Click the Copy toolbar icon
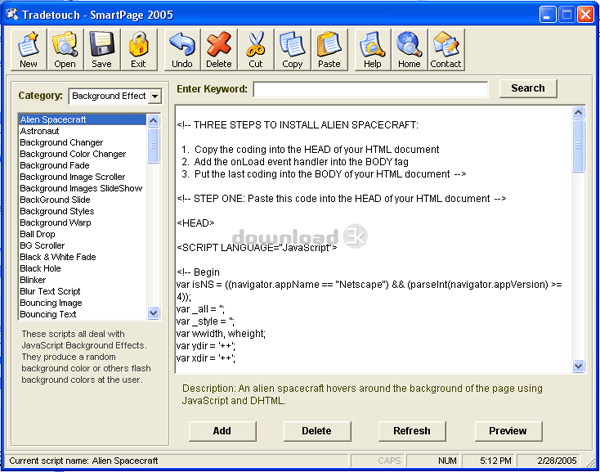 pyautogui.click(x=292, y=49)
